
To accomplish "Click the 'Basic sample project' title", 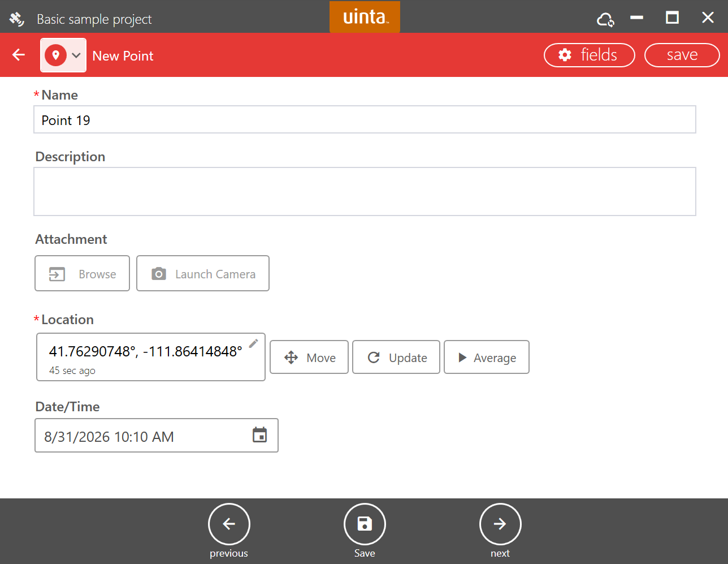I will (94, 19).
